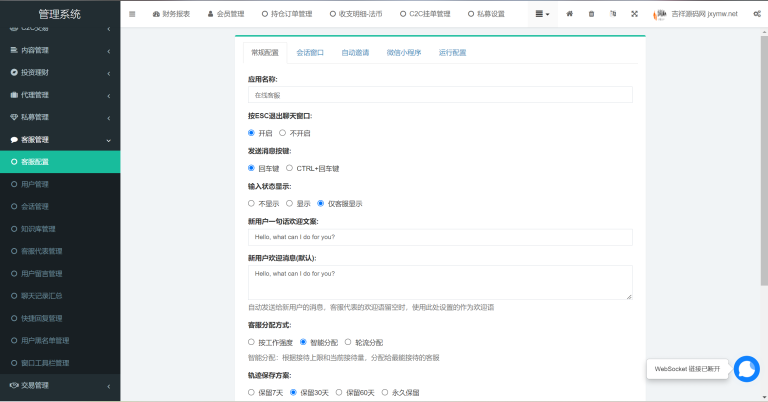This screenshot has height=402, width=768.
Task: Click the home icon in top bar
Action: coord(569,14)
